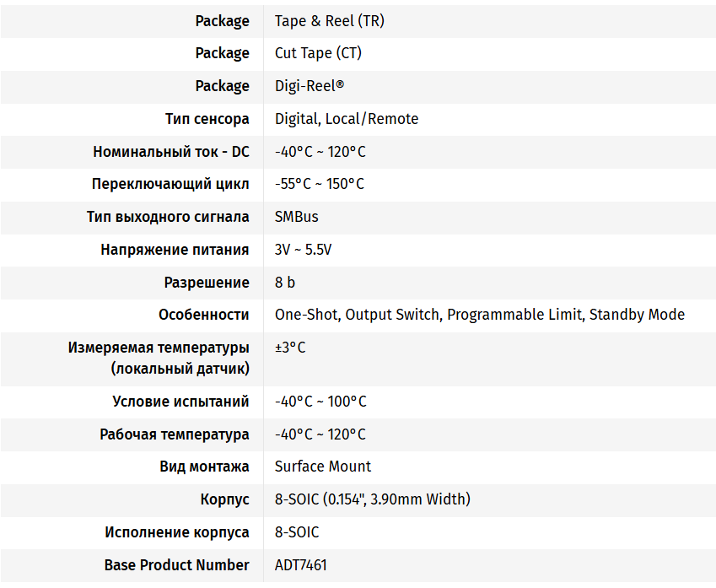This screenshot has height=588, width=716.
Task: Click the "Номинальный ток - DC" label
Action: tap(171, 152)
